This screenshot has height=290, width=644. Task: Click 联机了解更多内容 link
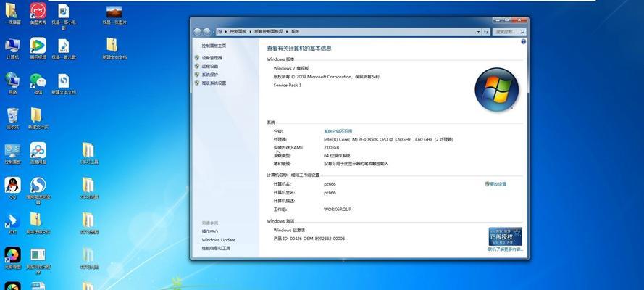(x=506, y=249)
